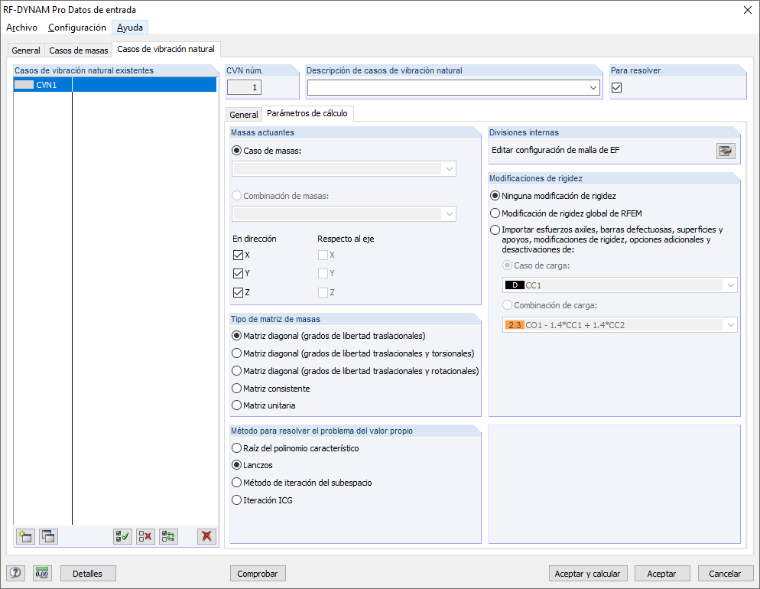The width and height of the screenshot is (760, 589).
Task: Invert case selection with green arrows icon
Action: point(168,537)
